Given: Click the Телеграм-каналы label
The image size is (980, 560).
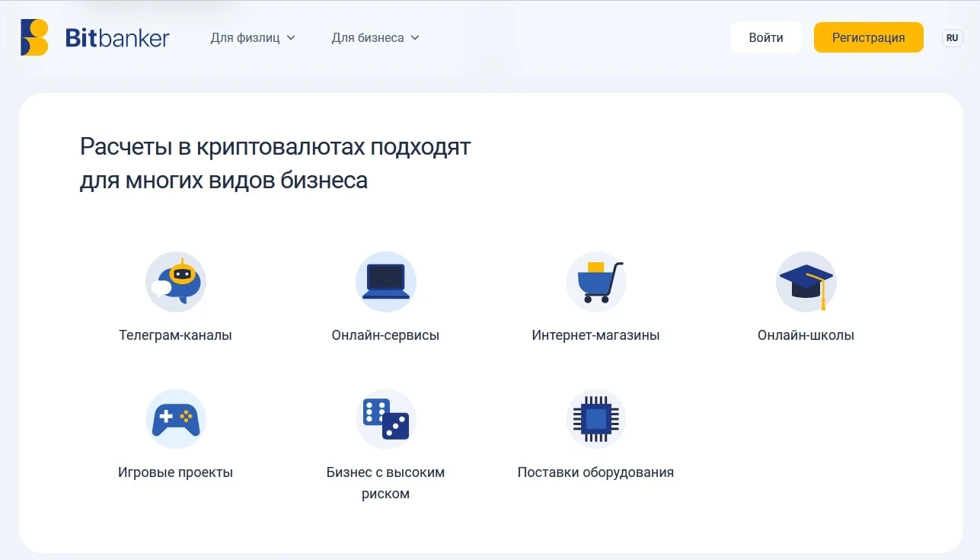Looking at the screenshot, I should (x=176, y=335).
